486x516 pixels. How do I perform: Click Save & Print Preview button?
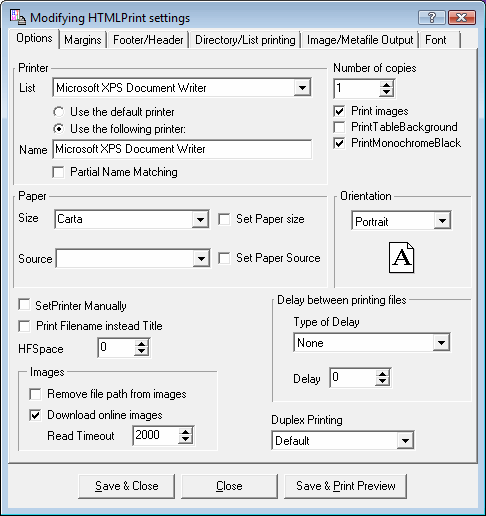346,486
